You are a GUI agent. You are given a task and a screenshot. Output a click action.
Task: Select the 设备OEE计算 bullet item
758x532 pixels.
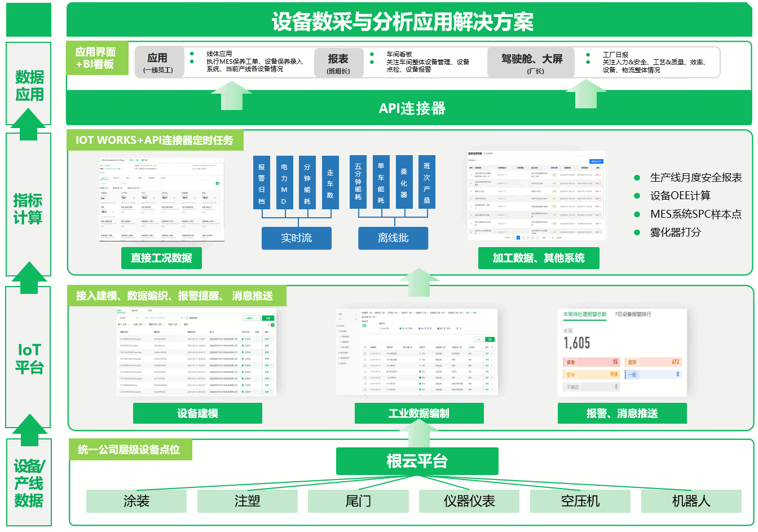680,196
